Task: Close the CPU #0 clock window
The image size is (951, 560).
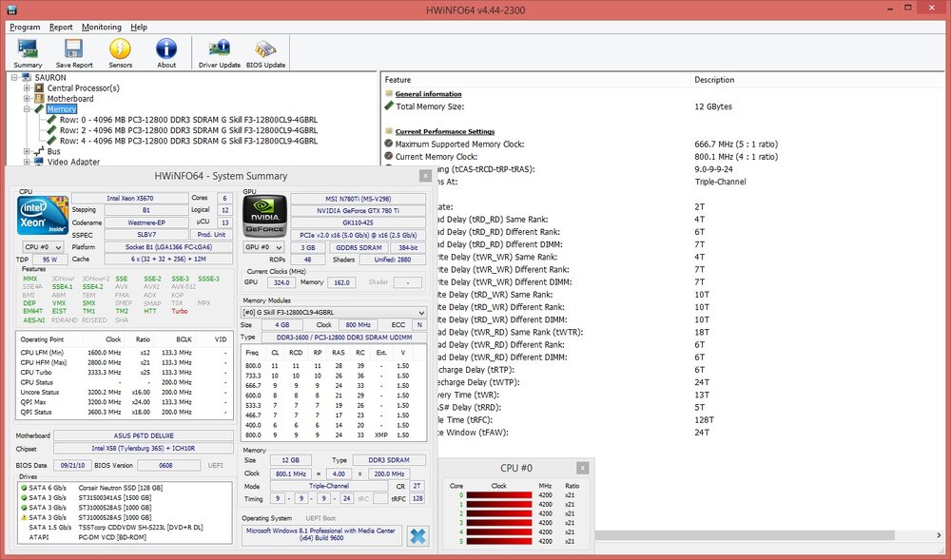Action: point(582,468)
